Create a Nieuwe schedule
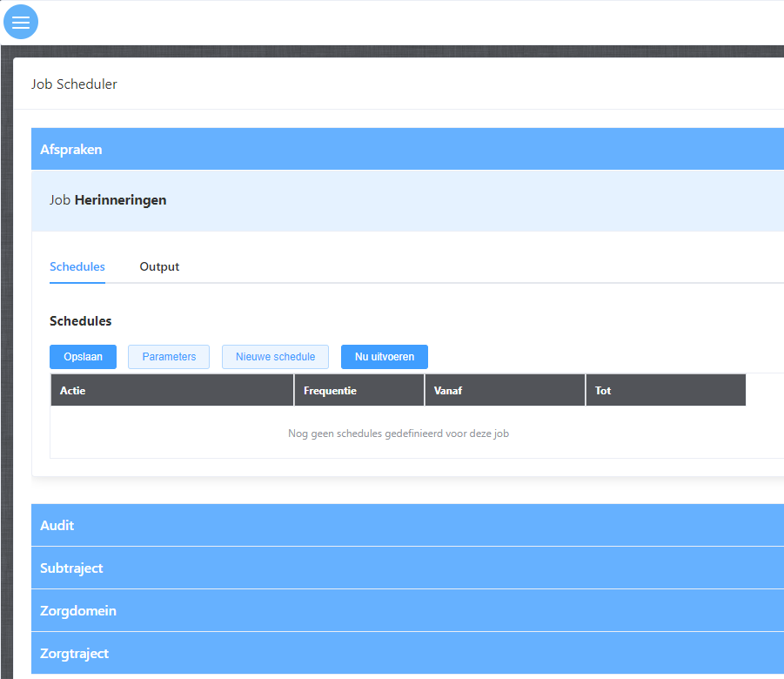Screen dimensions: 784x679 pos(275,357)
